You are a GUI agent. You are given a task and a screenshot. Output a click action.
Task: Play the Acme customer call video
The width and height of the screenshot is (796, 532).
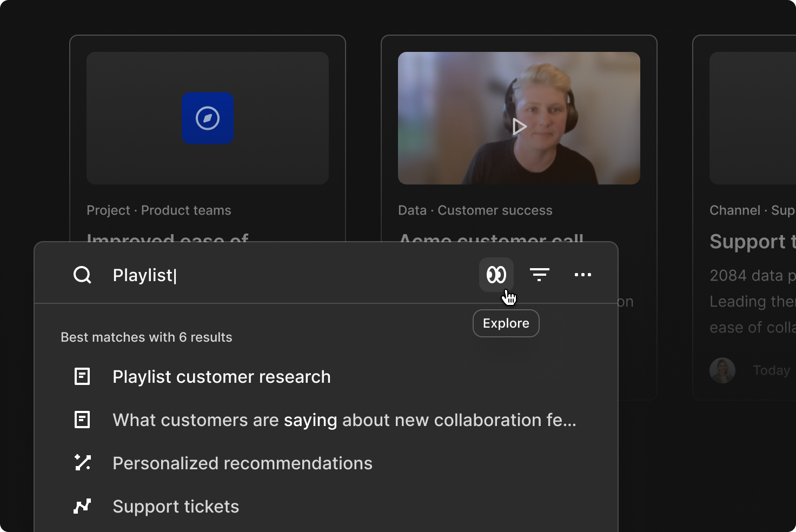point(519,126)
